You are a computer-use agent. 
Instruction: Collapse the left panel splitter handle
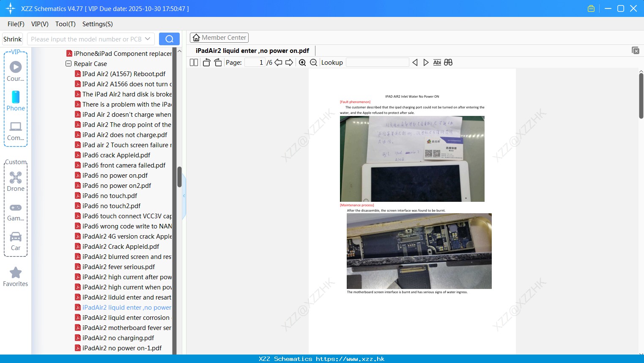pos(184,196)
